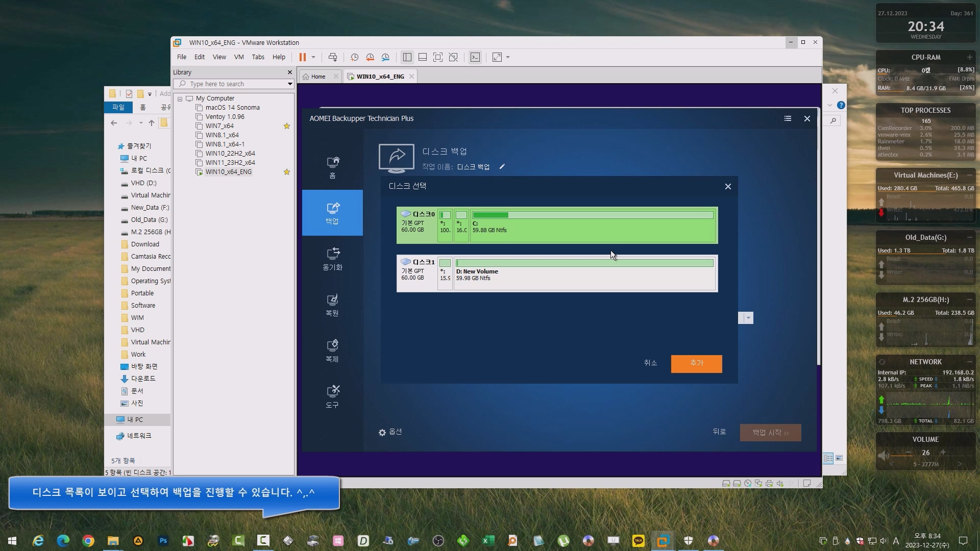
Task: Open the Clone (복제) section in sidebar
Action: (332, 350)
